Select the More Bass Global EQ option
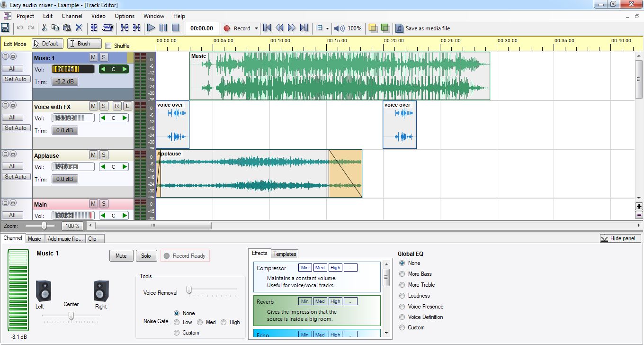Viewport: 644px width, 345px height. coord(402,274)
